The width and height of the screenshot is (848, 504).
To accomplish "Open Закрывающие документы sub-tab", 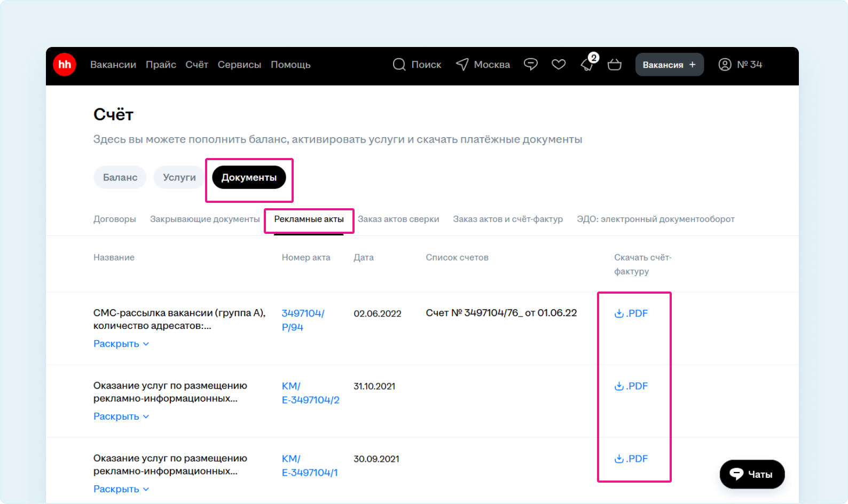I will (x=205, y=219).
